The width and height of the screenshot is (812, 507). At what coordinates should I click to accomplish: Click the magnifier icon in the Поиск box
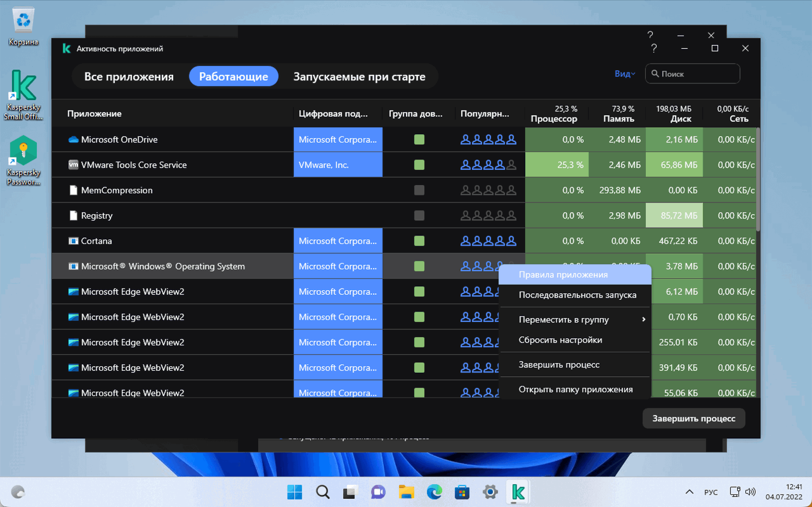[655, 74]
